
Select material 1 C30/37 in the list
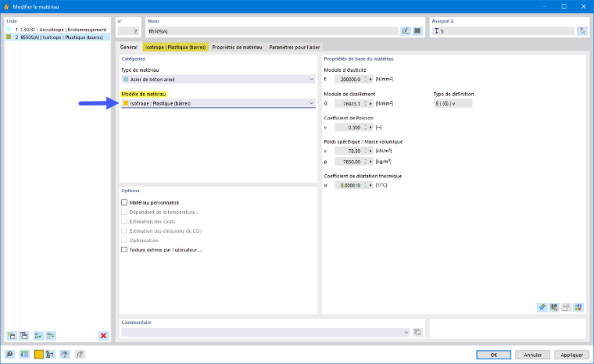point(58,30)
